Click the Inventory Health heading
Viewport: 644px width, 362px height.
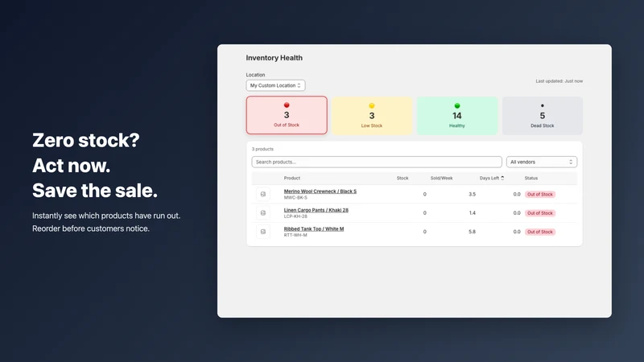(x=274, y=58)
